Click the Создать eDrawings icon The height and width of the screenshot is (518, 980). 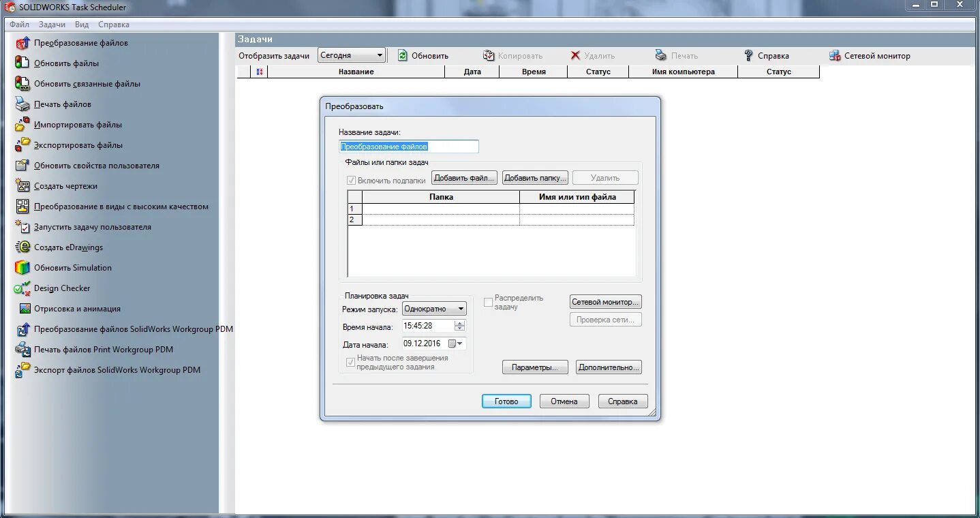coord(22,247)
